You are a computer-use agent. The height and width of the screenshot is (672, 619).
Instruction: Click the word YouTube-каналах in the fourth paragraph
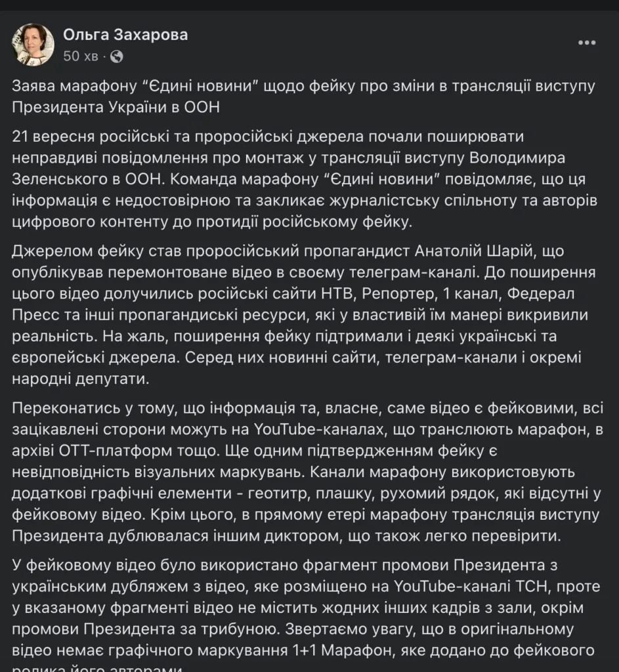(320, 429)
